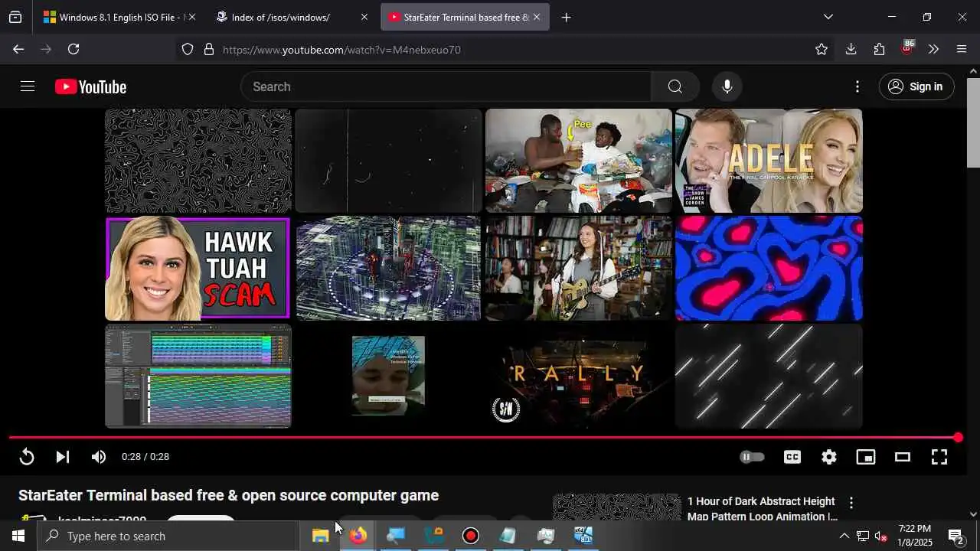Image resolution: width=980 pixels, height=551 pixels.
Task: Bookmark this page with the star icon
Action: click(822, 50)
